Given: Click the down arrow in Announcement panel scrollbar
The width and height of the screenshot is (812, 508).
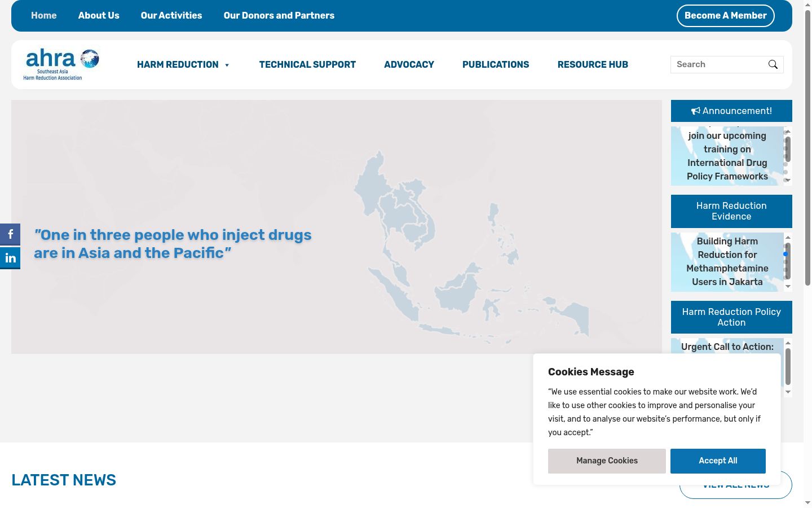Looking at the screenshot, I should click(x=788, y=181).
